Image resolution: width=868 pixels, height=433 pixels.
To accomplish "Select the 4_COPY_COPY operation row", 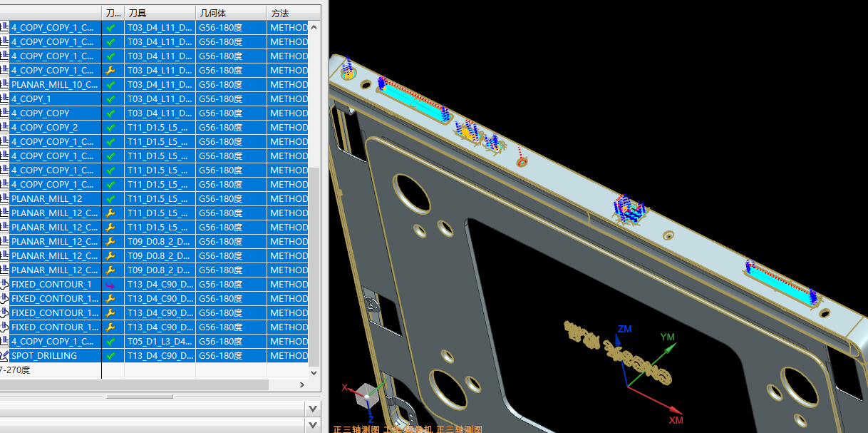I will point(41,113).
